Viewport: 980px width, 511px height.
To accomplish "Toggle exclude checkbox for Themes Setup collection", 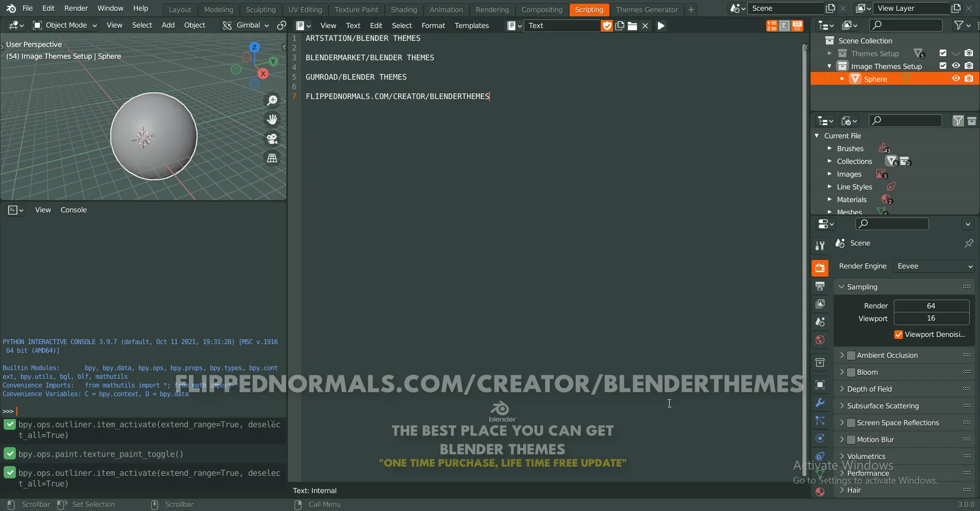I will coord(943,53).
